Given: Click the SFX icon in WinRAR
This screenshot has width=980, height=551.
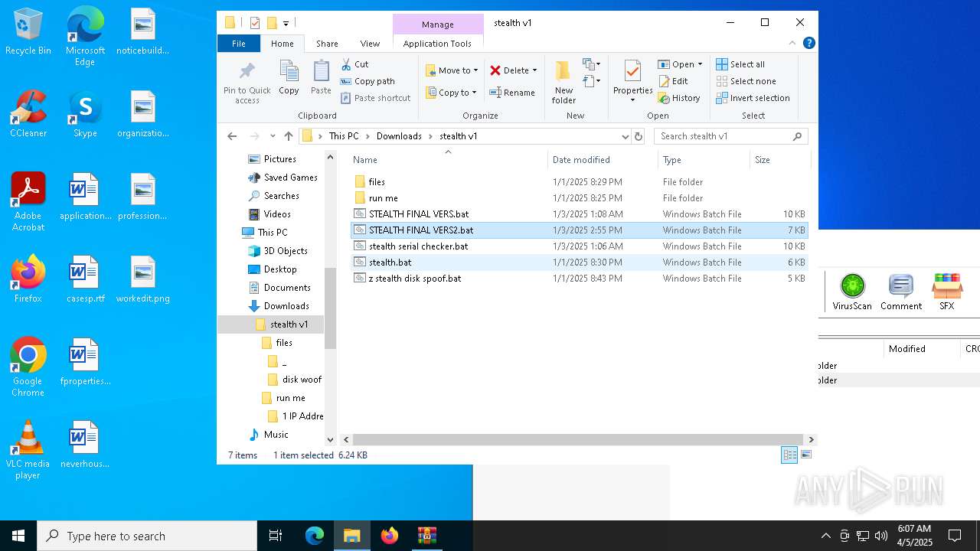Looking at the screenshot, I should (947, 292).
